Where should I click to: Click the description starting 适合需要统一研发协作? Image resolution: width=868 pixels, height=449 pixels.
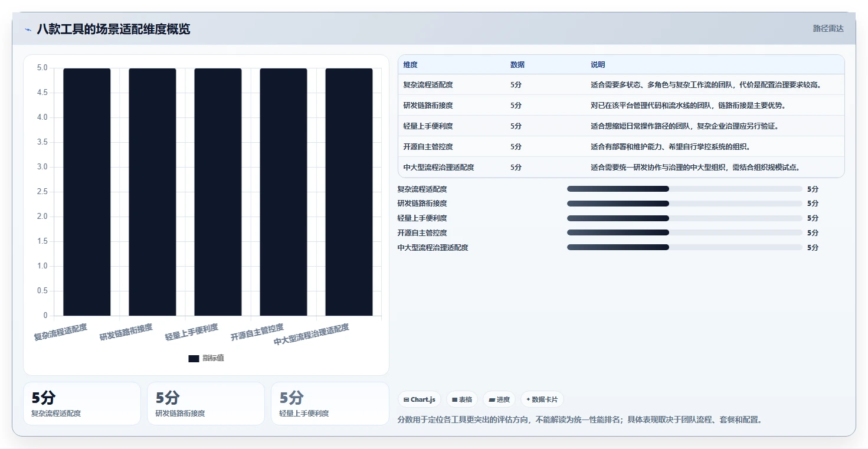point(695,168)
